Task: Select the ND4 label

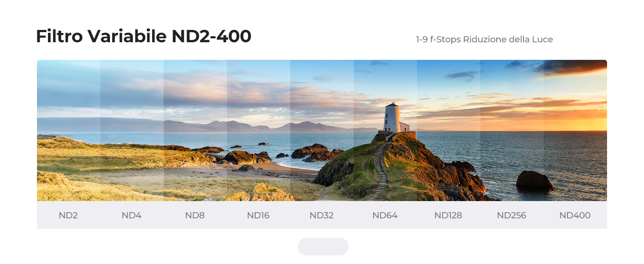Action: pos(132,216)
